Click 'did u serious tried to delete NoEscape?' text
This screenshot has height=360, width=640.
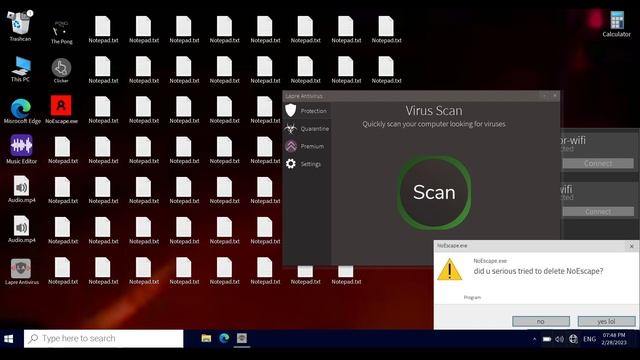[538, 271]
